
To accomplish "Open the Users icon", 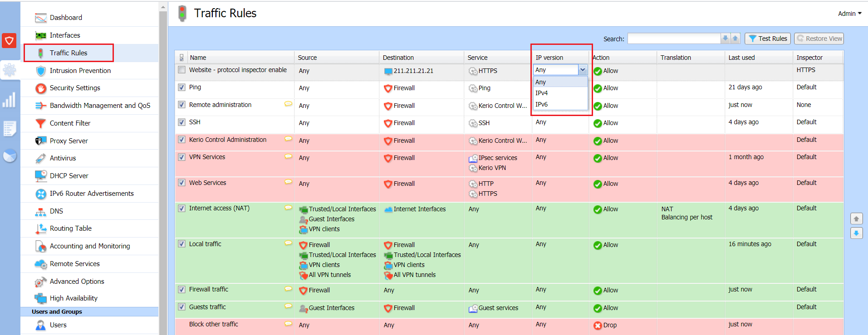I will [x=41, y=325].
